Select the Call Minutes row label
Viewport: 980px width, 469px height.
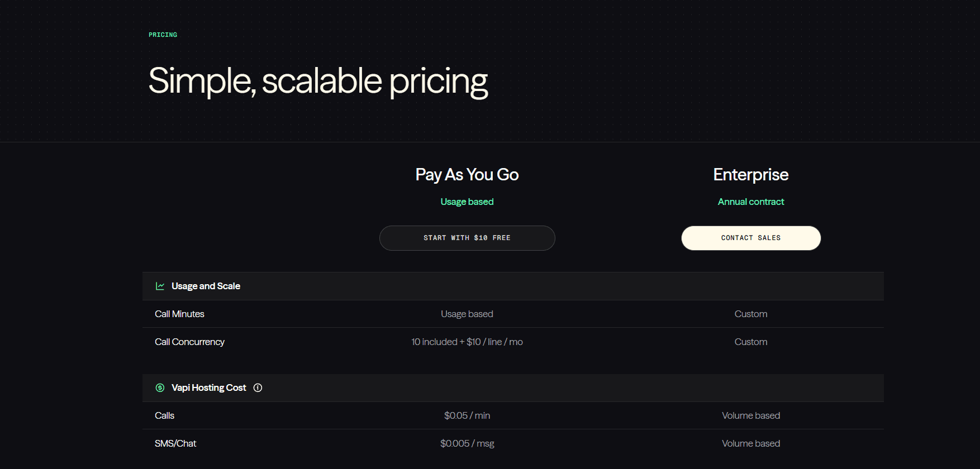coord(179,314)
